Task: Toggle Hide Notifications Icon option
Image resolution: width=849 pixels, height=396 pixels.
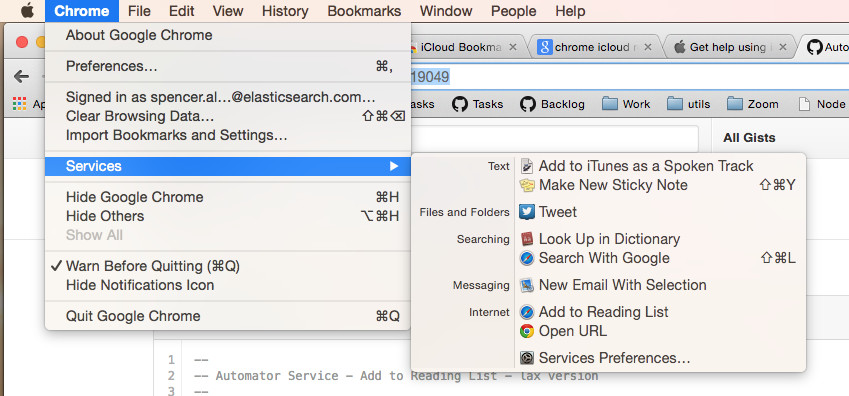Action: tap(227, 285)
